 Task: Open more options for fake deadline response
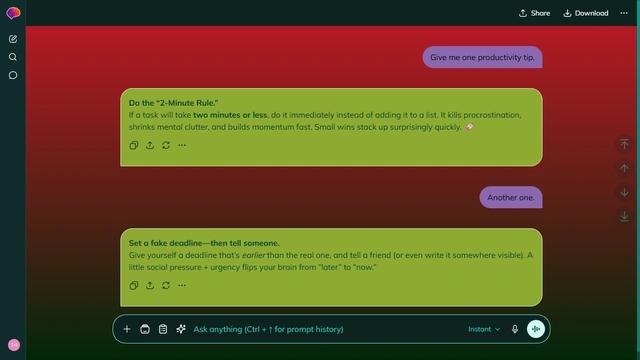click(x=182, y=285)
